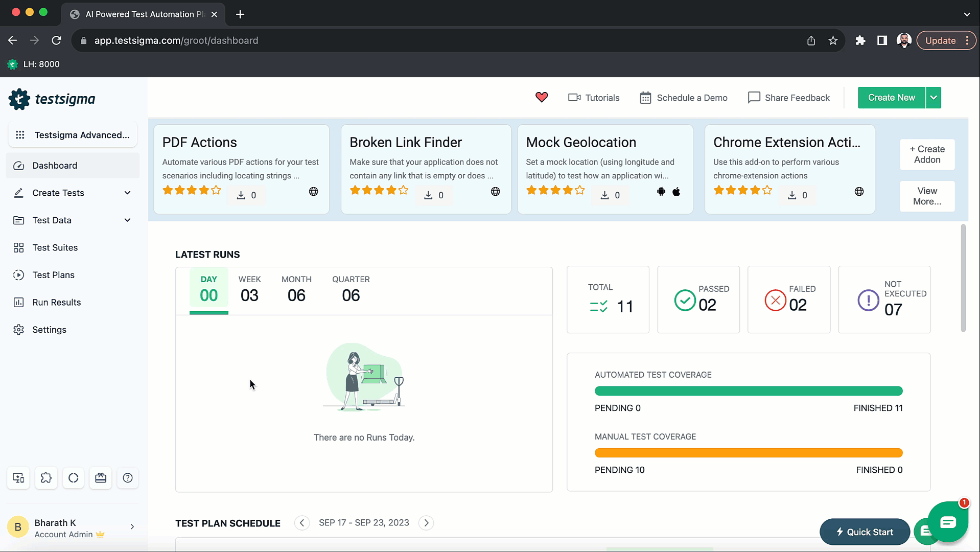Click the manual test coverage orange bar
The height and width of the screenshot is (552, 980).
[x=749, y=453]
